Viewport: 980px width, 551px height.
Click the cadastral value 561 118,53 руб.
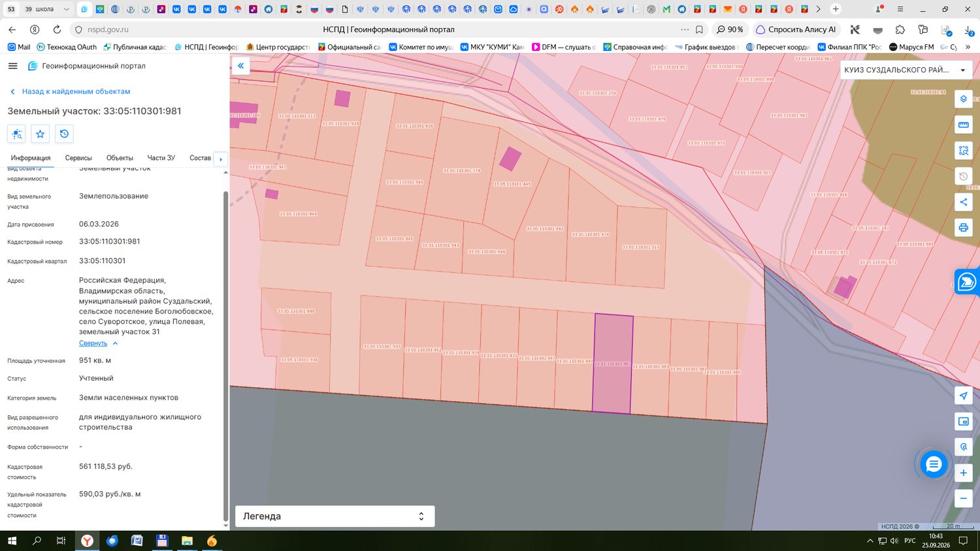pyautogui.click(x=106, y=467)
